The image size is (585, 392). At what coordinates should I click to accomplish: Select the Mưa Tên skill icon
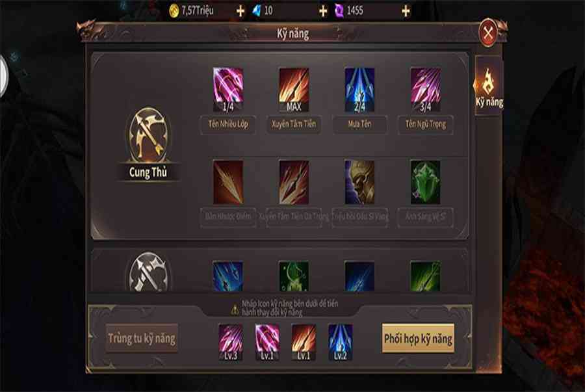point(359,90)
